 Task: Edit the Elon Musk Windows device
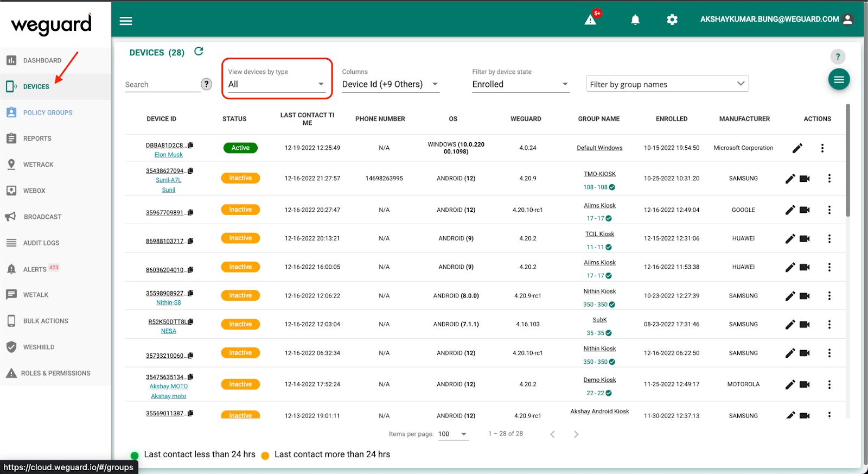pyautogui.click(x=797, y=148)
